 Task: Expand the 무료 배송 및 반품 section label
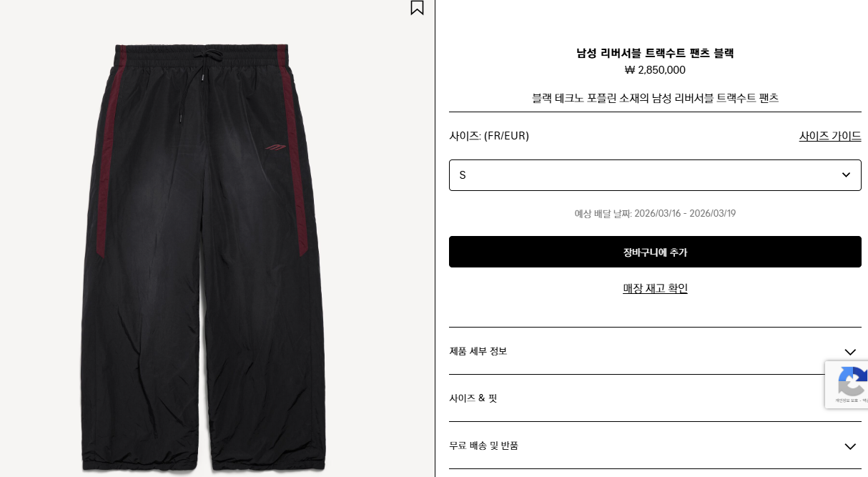click(484, 446)
